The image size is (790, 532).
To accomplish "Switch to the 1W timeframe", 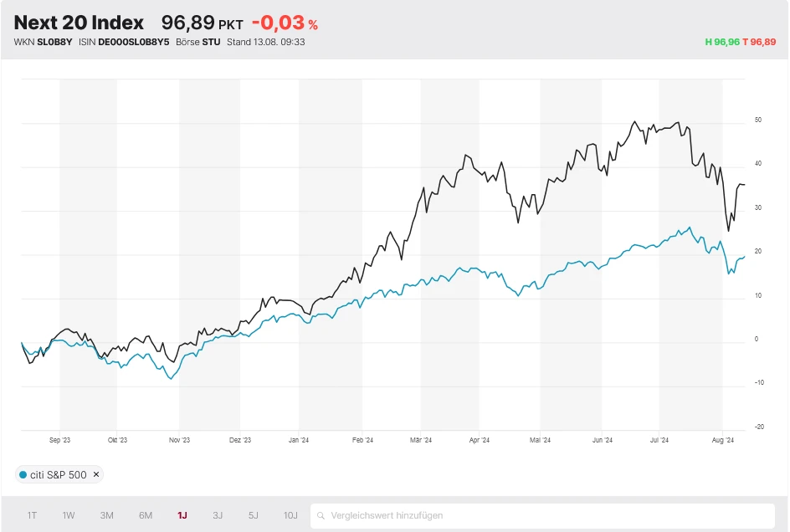I will [x=69, y=515].
